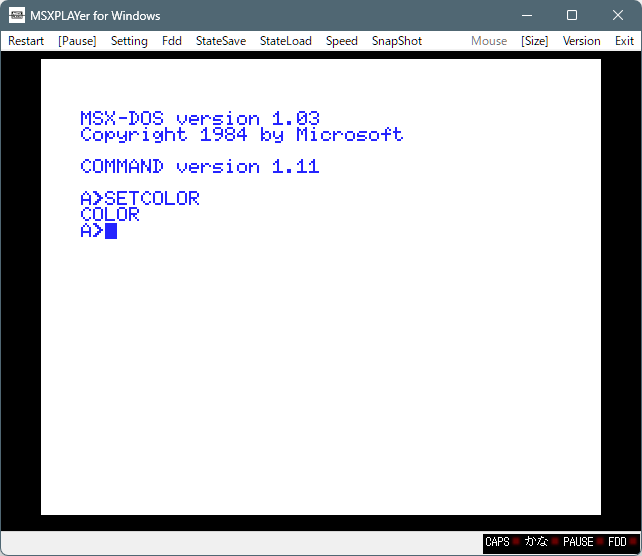Click the CAPS indicator in status bar
Screen dimensions: 642x556
click(502, 542)
